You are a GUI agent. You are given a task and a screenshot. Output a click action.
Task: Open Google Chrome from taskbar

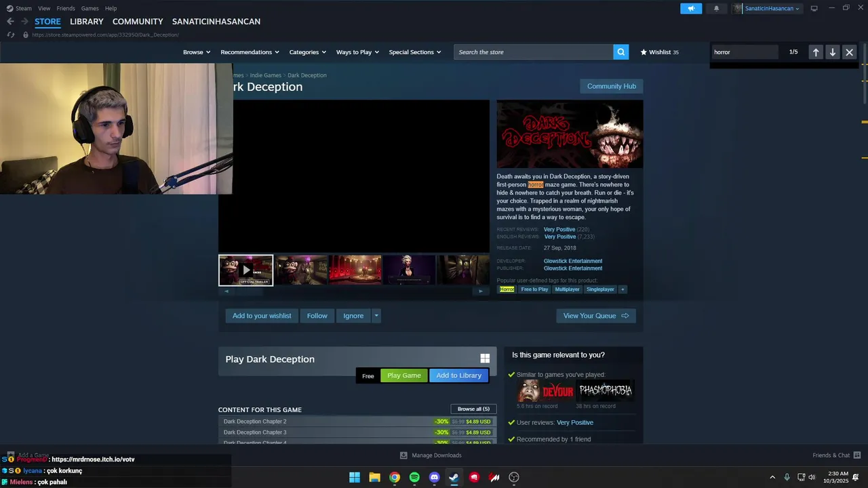tap(395, 477)
